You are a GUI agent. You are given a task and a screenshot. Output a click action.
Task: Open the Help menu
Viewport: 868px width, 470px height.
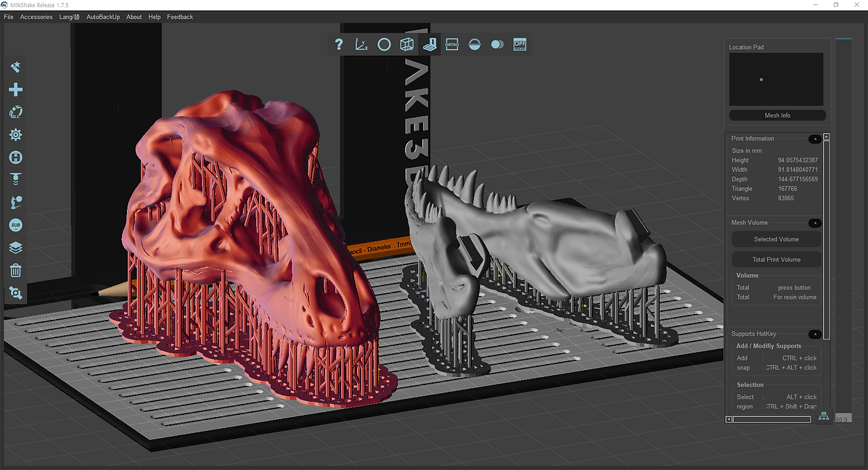[155, 17]
